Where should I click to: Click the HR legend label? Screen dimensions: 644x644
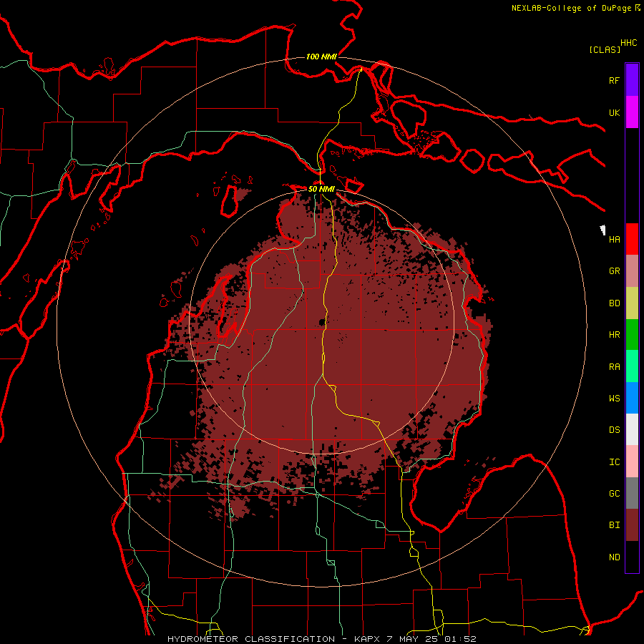click(x=614, y=335)
